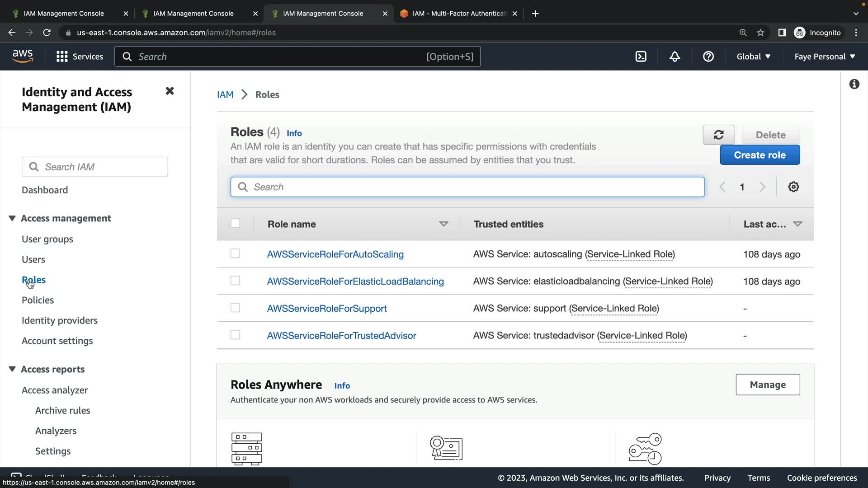This screenshot has height=488, width=868.
Task: Open the info panel icon at right
Action: point(854,84)
